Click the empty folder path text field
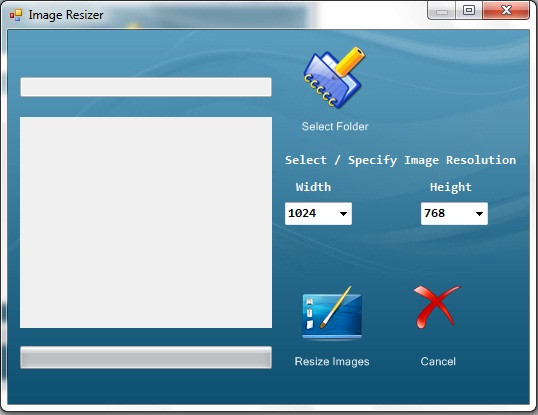The width and height of the screenshot is (538, 415). coord(146,87)
